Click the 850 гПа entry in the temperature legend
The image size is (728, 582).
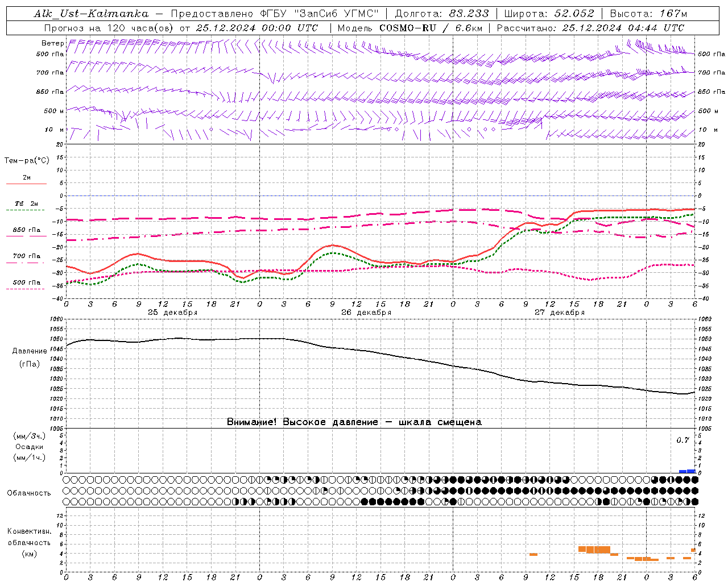[x=27, y=230]
